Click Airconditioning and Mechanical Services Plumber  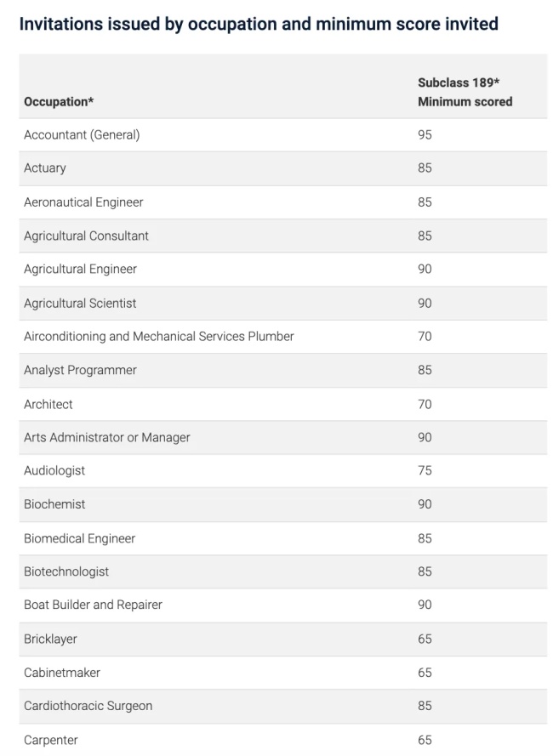159,336
